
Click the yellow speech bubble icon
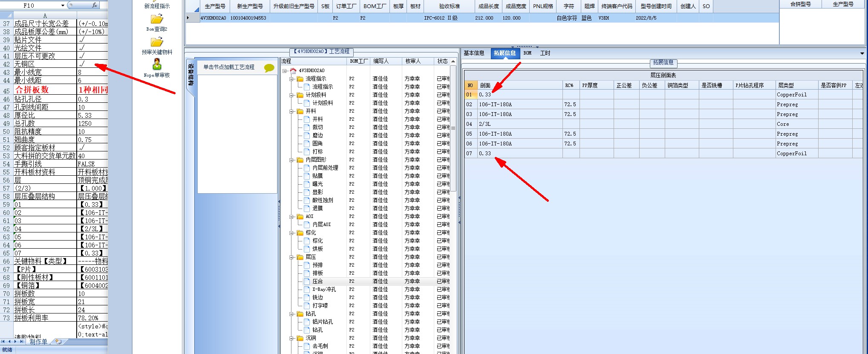pos(269,68)
